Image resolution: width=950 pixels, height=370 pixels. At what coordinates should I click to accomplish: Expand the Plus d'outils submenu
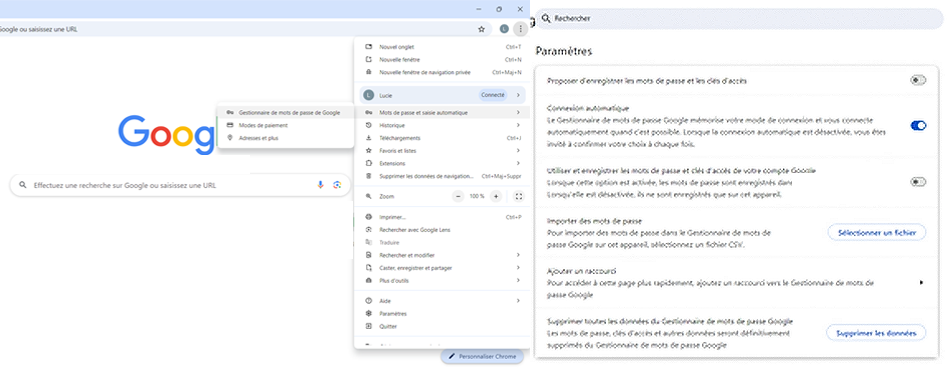[x=518, y=280]
